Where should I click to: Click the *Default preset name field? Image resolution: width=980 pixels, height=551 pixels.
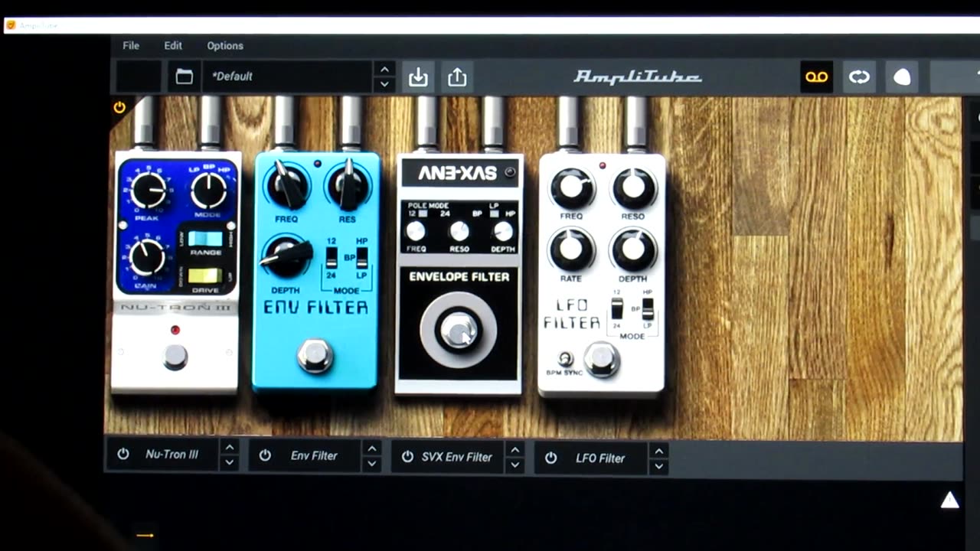click(289, 77)
